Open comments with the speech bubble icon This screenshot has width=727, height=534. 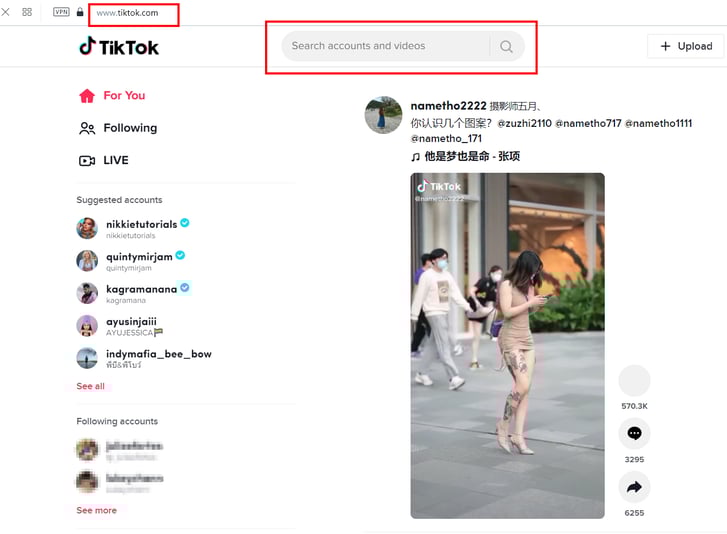pyautogui.click(x=634, y=434)
